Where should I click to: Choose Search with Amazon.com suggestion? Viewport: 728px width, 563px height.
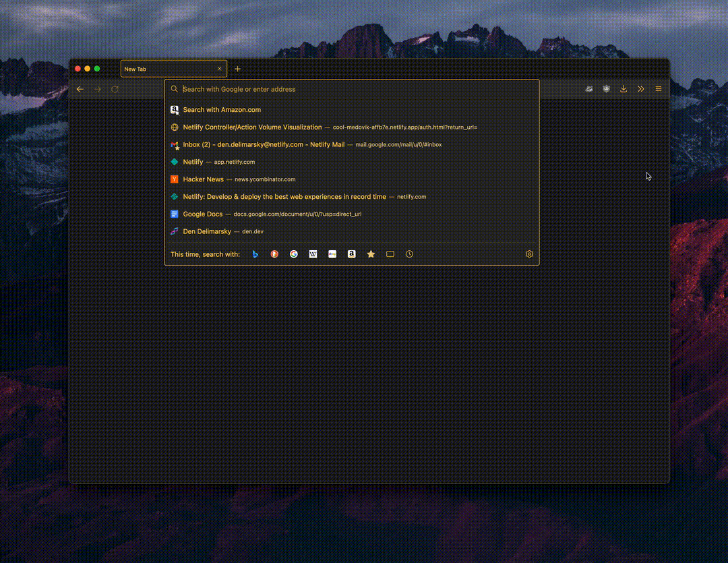[x=351, y=110]
